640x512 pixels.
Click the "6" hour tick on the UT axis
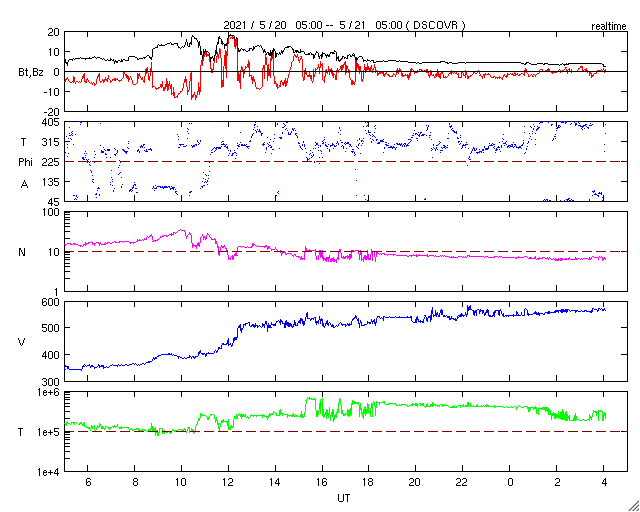pos(88,482)
